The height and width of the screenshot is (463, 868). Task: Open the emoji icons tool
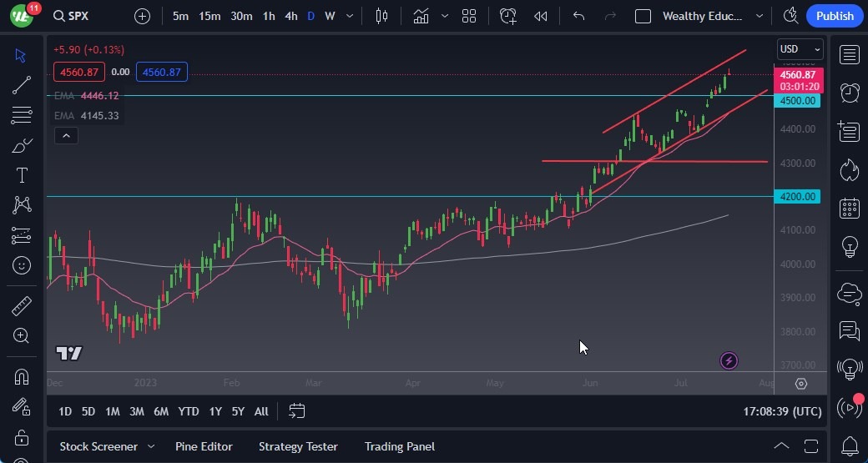[x=22, y=265]
